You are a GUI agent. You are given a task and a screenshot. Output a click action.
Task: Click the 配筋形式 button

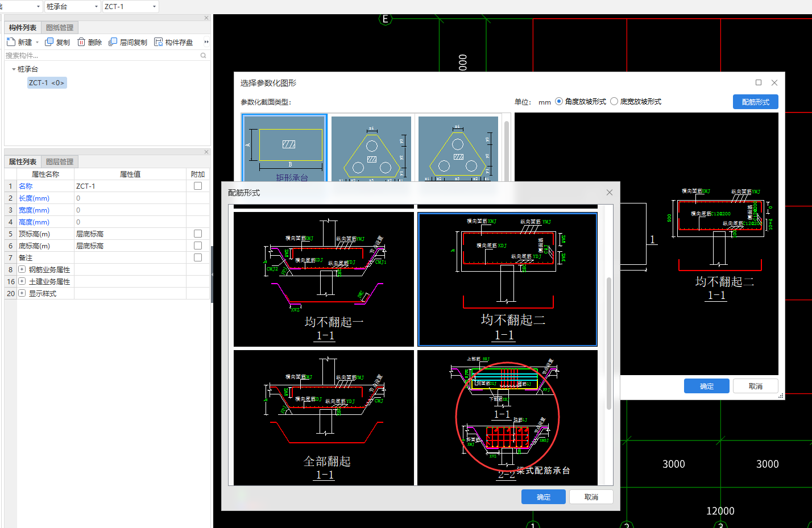pos(756,102)
